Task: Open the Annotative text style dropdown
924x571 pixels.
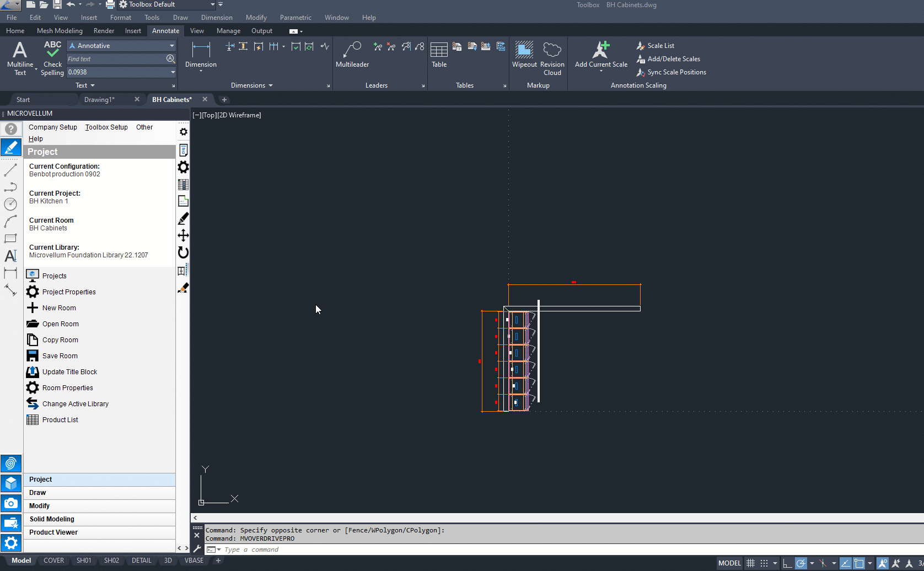Action: coord(172,46)
